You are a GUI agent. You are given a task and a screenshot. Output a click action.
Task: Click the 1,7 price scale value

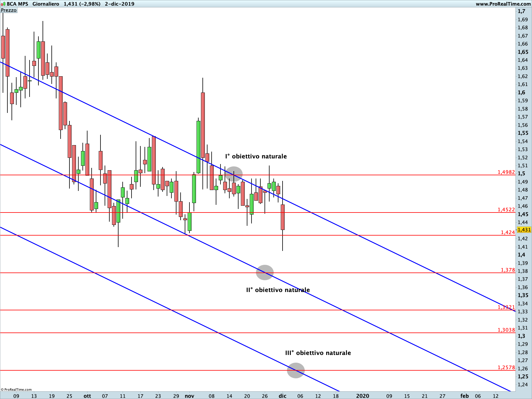point(521,11)
